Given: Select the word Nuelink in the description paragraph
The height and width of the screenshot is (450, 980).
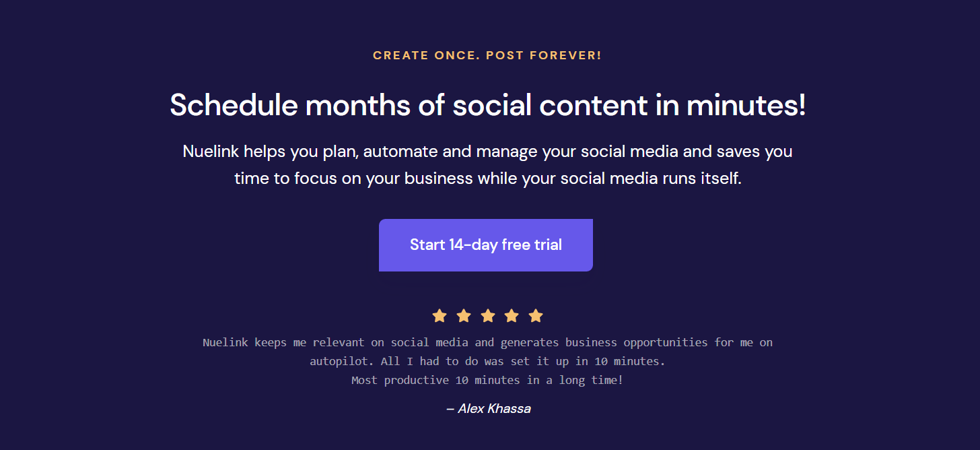Looking at the screenshot, I should tap(211, 152).
